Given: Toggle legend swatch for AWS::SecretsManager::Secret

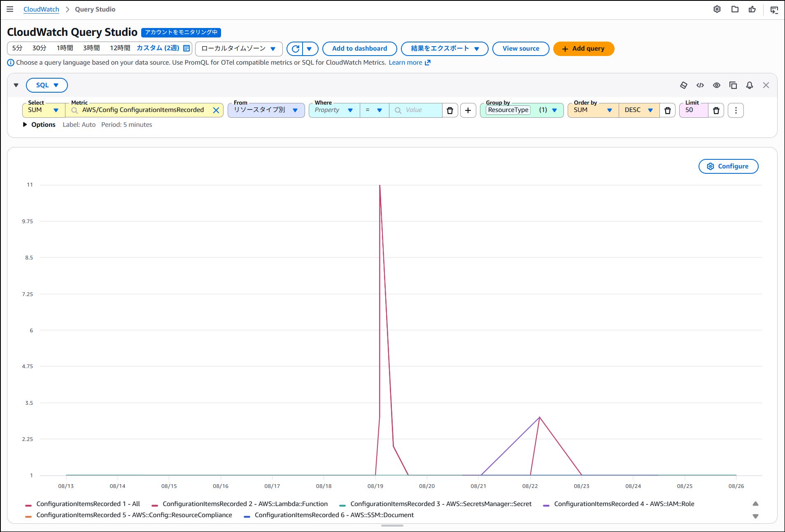Looking at the screenshot, I should click(342, 505).
